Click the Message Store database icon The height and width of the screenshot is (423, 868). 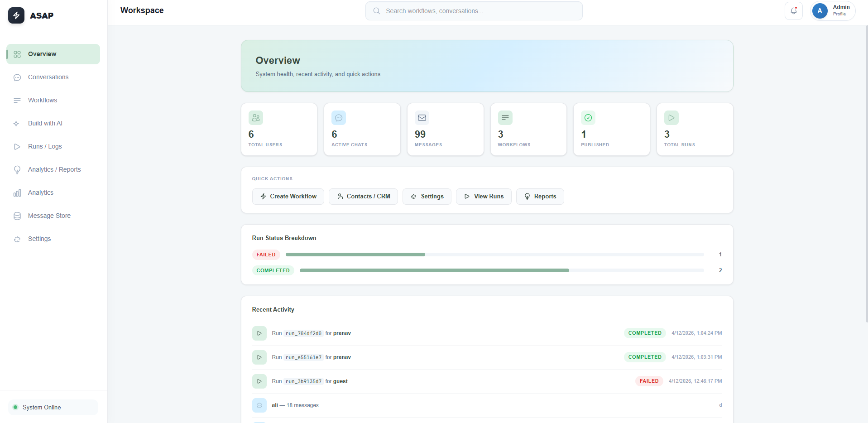(x=17, y=216)
